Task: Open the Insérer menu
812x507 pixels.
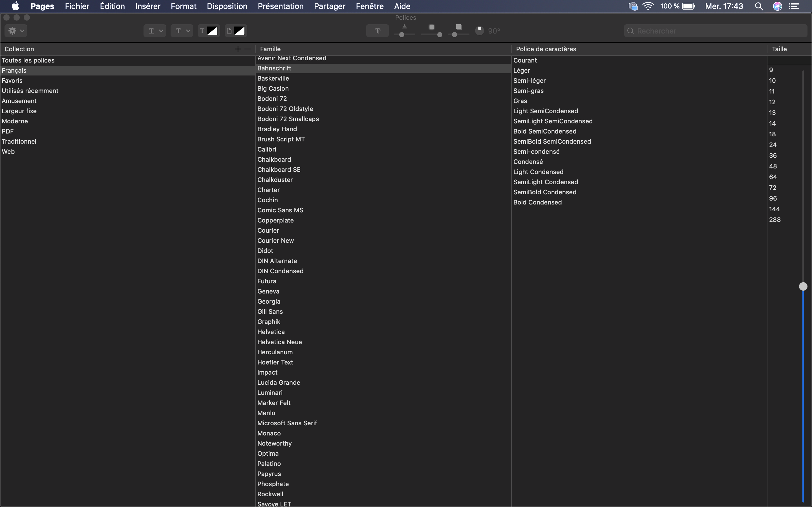Action: [x=148, y=6]
